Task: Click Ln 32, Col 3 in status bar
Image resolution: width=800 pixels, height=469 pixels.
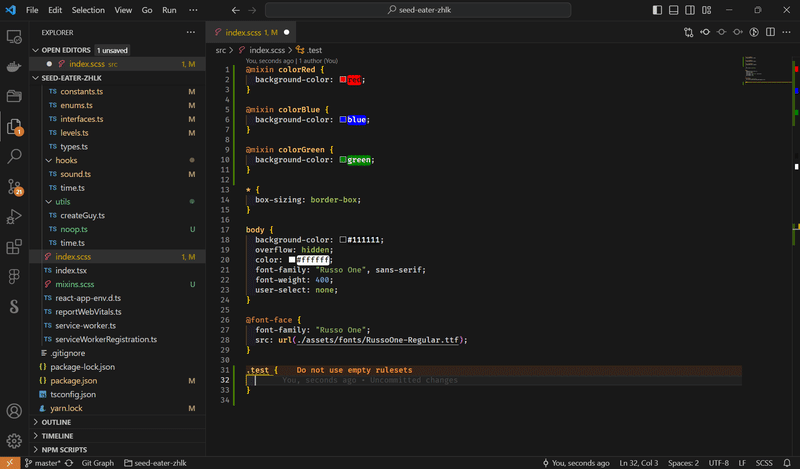Action: 639,463
